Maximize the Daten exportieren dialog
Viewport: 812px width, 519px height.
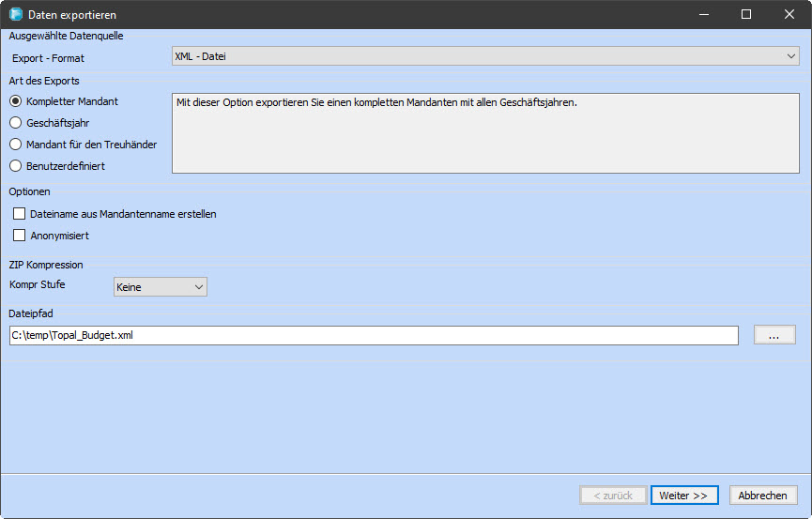(x=745, y=15)
